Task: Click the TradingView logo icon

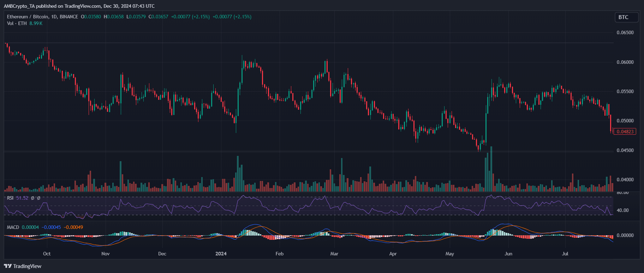Action: click(8, 266)
